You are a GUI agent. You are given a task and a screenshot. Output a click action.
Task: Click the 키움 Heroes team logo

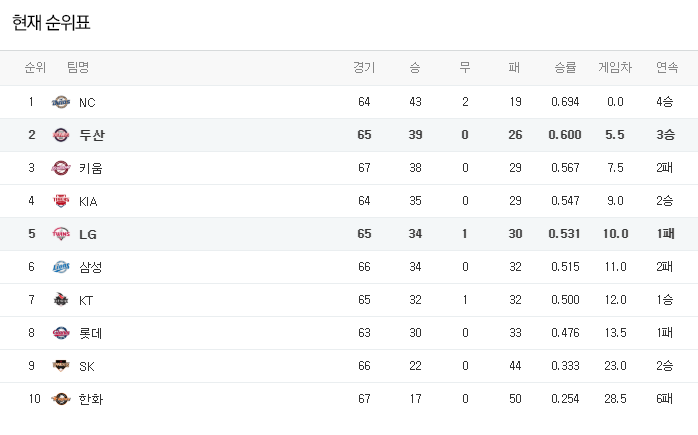click(61, 168)
